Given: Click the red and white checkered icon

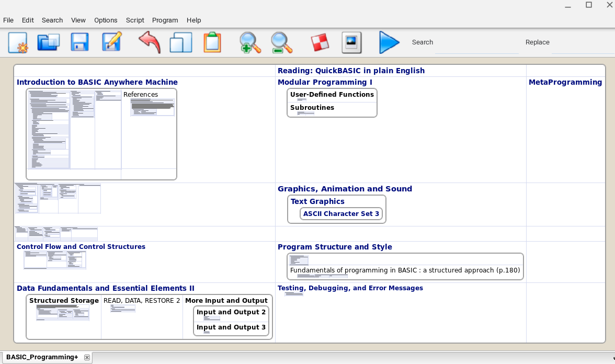Looking at the screenshot, I should pos(320,42).
